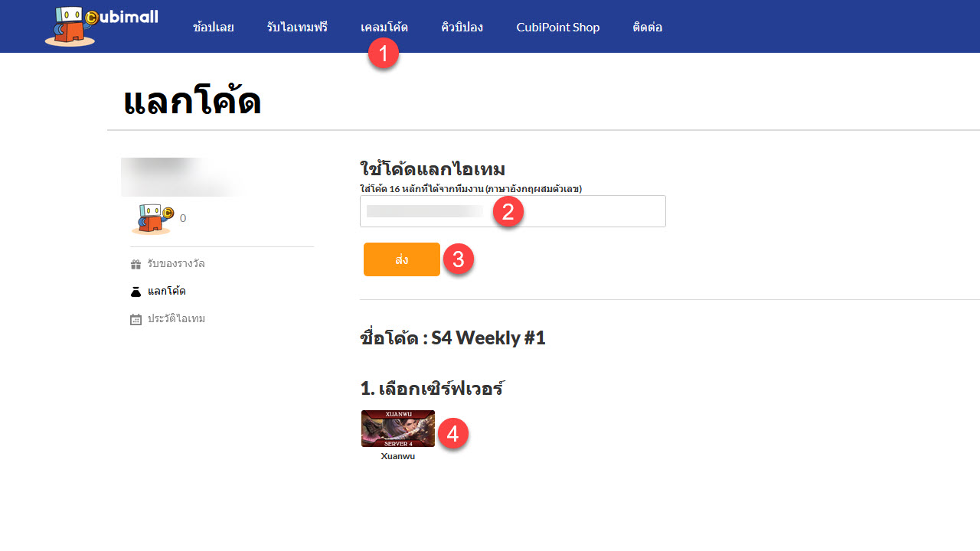Click the gift icon beside รับของรางวัล

pyautogui.click(x=136, y=264)
